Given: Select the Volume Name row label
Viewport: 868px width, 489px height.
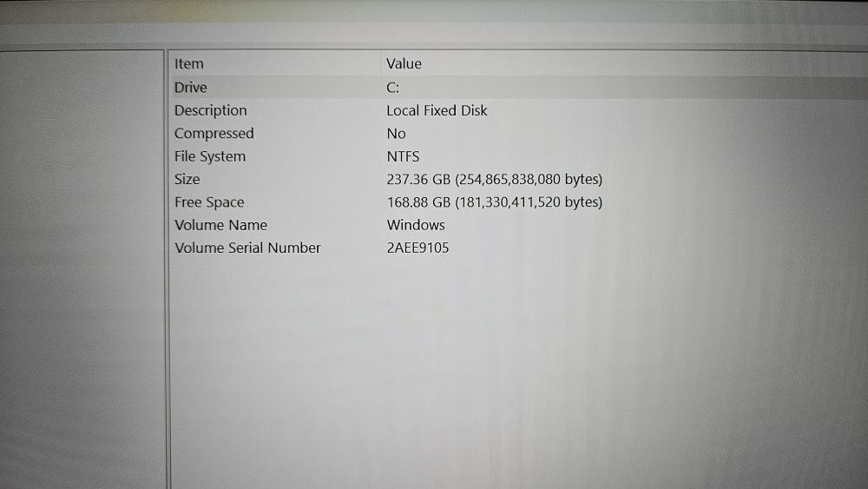Looking at the screenshot, I should click(220, 225).
